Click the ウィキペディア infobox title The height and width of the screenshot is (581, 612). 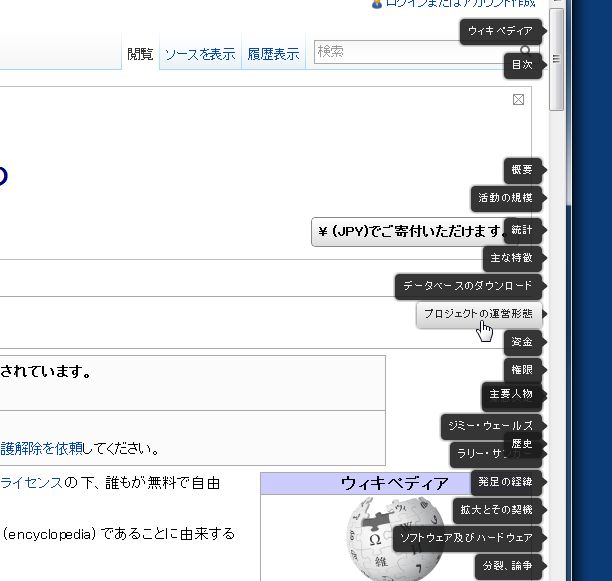coord(394,484)
